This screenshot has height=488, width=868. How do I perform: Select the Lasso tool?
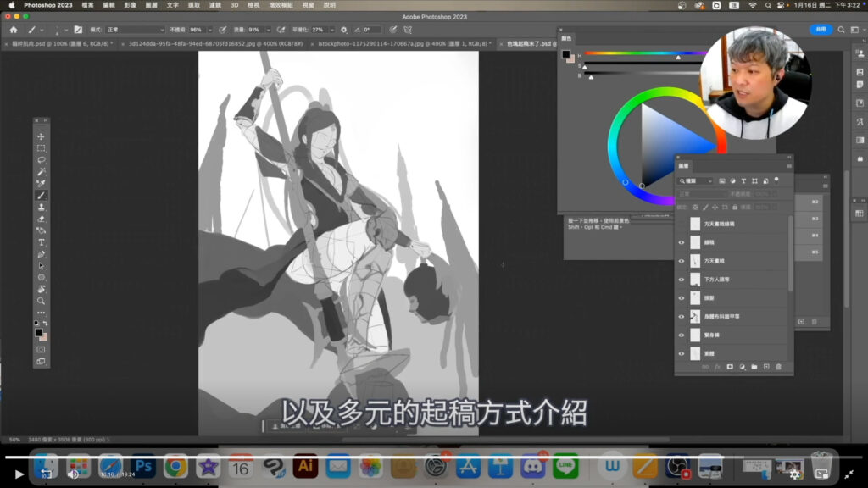(41, 160)
